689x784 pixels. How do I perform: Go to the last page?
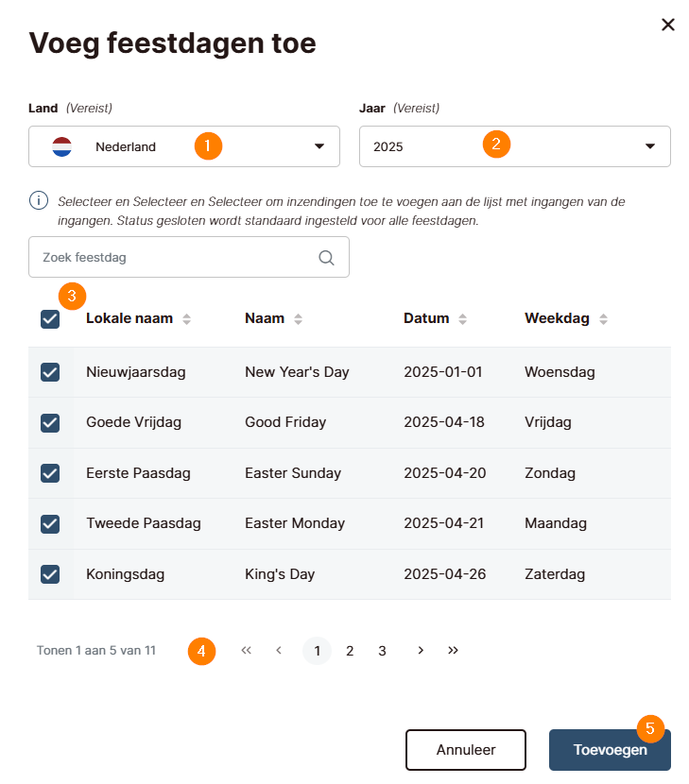click(454, 650)
